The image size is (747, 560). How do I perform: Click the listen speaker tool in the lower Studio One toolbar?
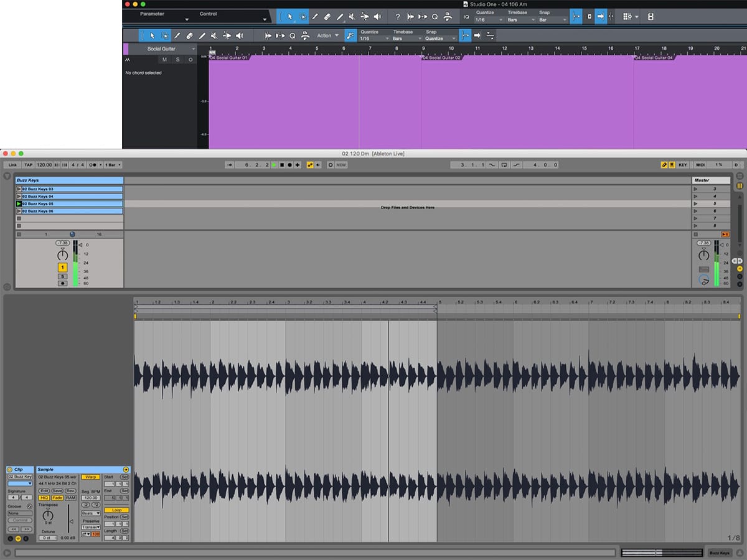239,35
